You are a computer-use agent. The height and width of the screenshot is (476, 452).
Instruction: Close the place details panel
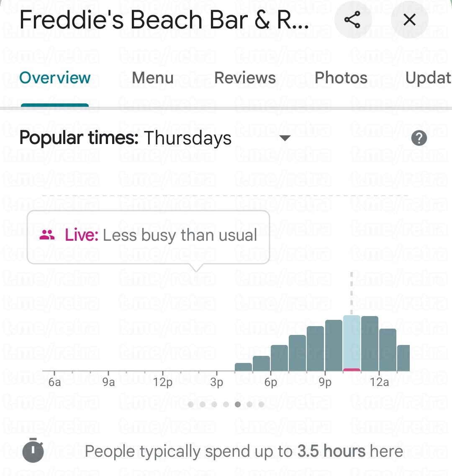coord(409,20)
